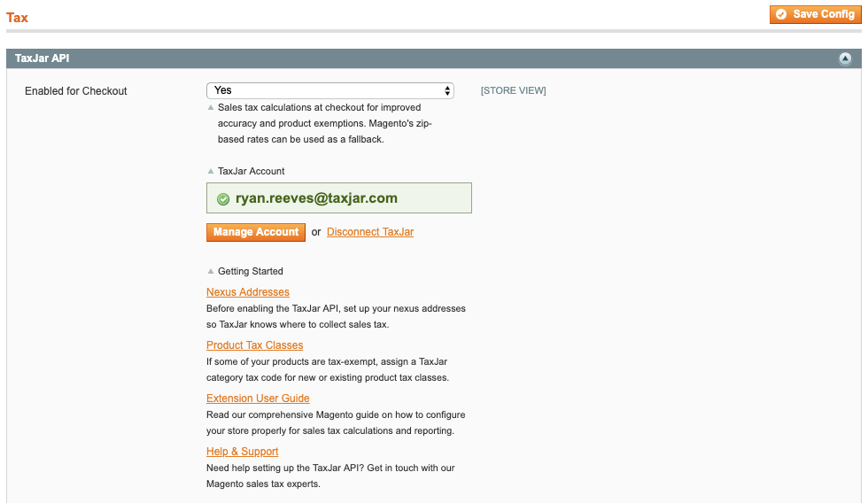Click the [STORE VIEW] scope label

(513, 90)
